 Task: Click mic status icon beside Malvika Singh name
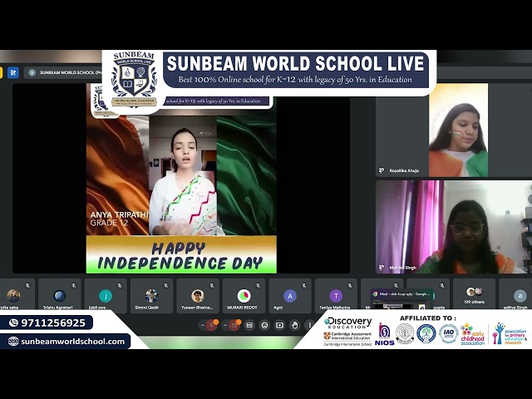pyautogui.click(x=382, y=268)
